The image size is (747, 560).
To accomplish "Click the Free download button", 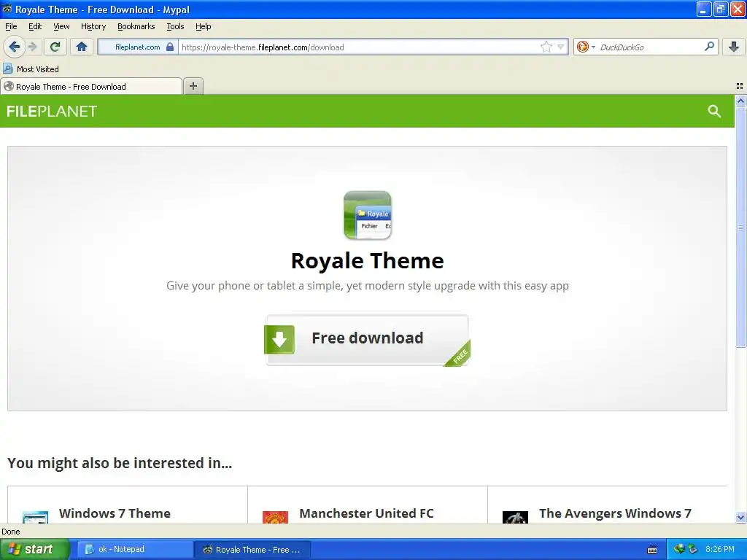I will (x=368, y=340).
